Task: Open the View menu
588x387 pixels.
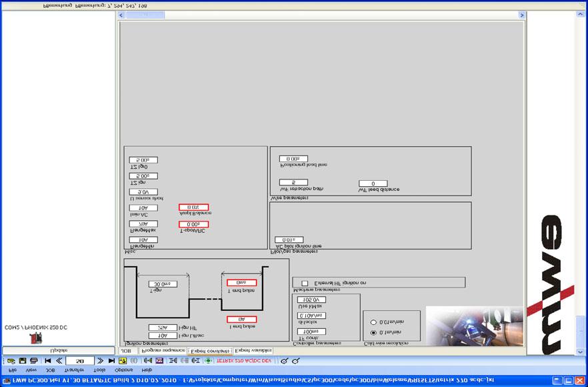Action: [31, 370]
